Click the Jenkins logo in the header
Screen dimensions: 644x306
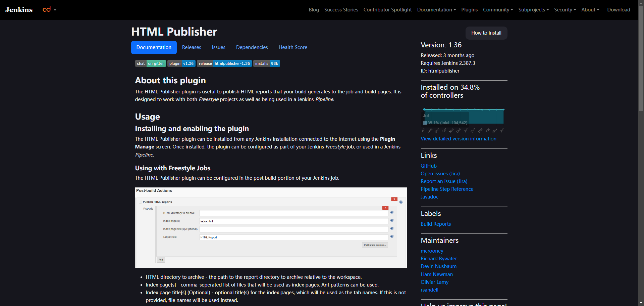pos(19,10)
